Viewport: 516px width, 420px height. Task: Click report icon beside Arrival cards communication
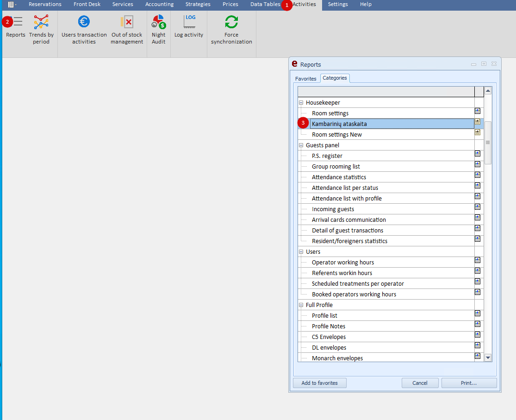(x=478, y=218)
